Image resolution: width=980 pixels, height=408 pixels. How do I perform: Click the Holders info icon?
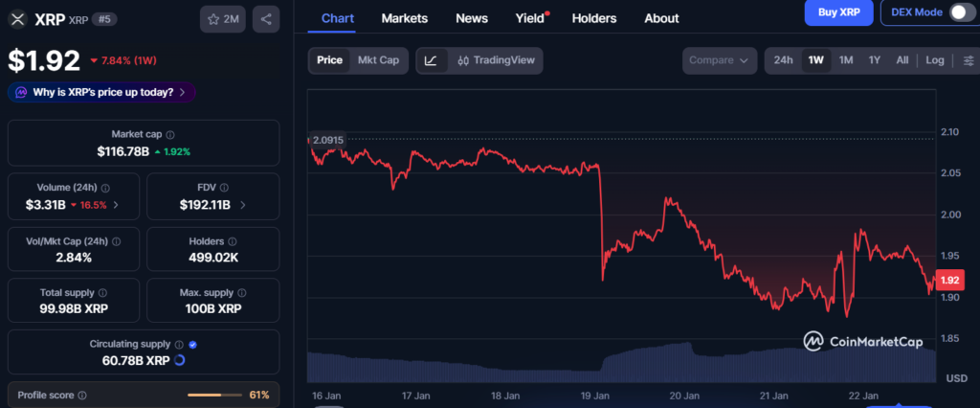[233, 241]
